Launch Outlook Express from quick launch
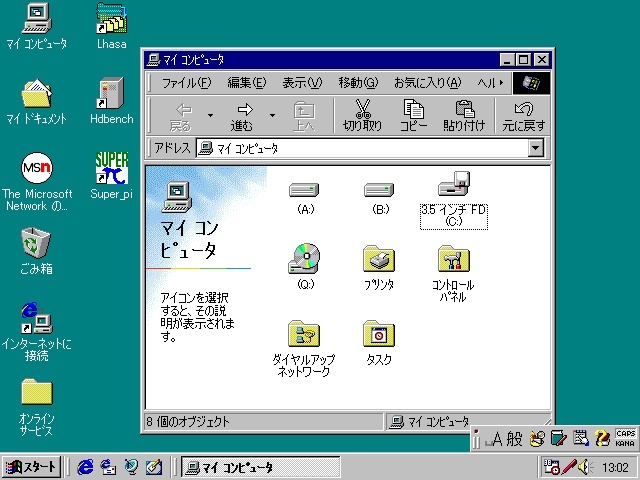This screenshot has height=480, width=640. coord(108,467)
